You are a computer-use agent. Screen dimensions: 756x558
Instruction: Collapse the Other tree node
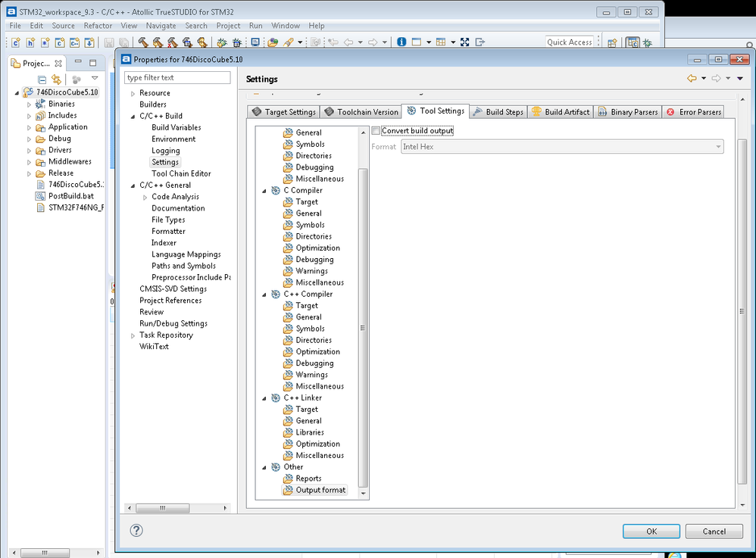tap(264, 467)
